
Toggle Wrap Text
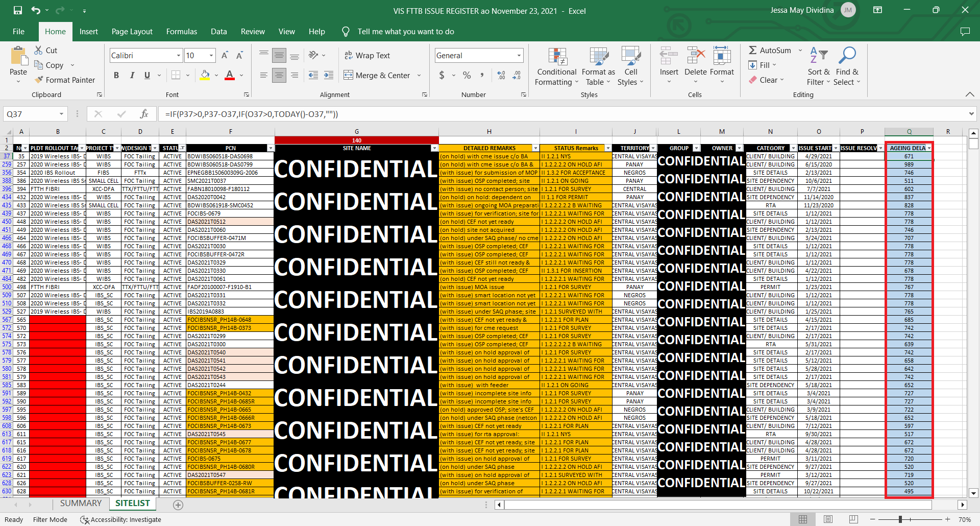point(367,55)
